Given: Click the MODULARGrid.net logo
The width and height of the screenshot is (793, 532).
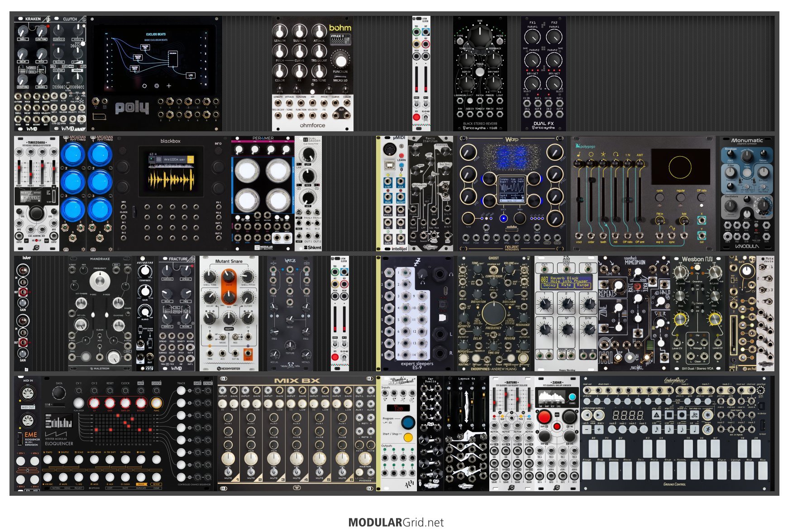Looking at the screenshot, I should [396, 522].
